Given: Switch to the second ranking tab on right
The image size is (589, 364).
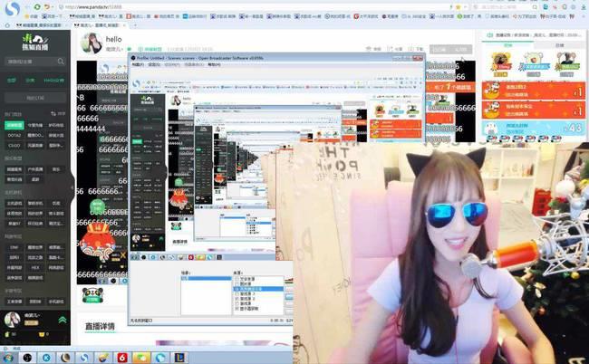Looking at the screenshot, I should [559, 43].
